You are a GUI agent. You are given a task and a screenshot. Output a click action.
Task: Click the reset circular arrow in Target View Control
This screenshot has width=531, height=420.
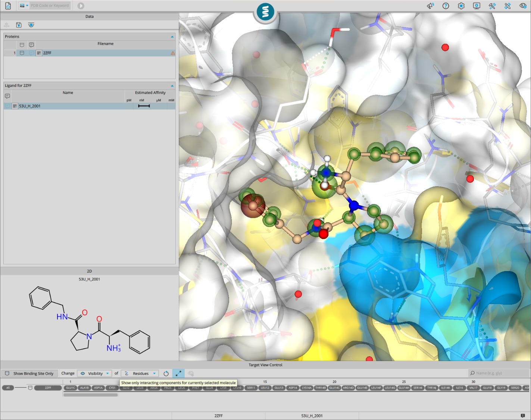pyautogui.click(x=166, y=373)
